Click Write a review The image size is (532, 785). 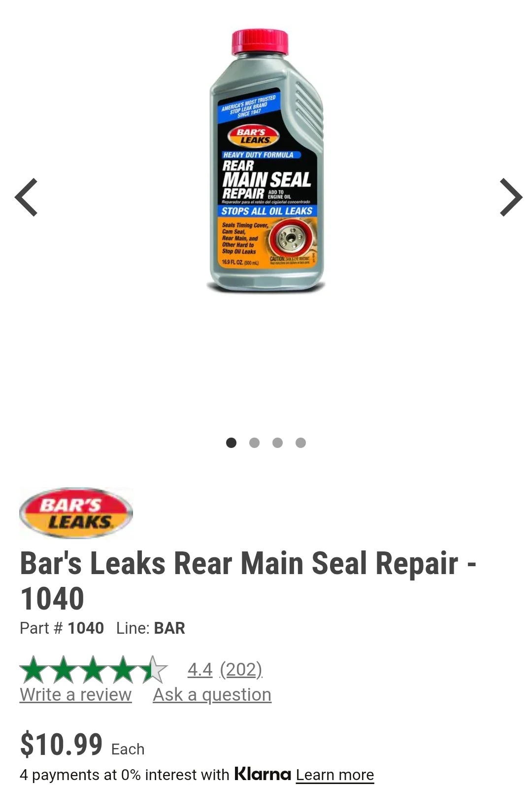point(76,694)
